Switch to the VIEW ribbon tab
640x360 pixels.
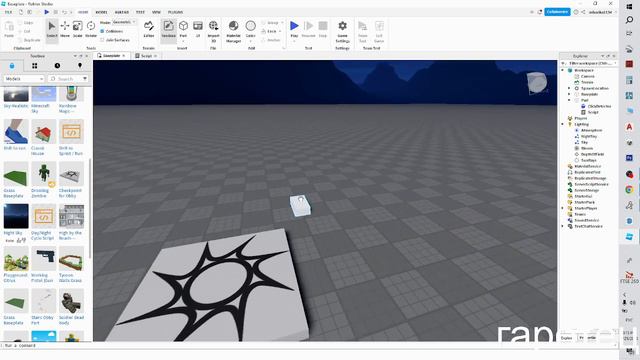(x=156, y=12)
